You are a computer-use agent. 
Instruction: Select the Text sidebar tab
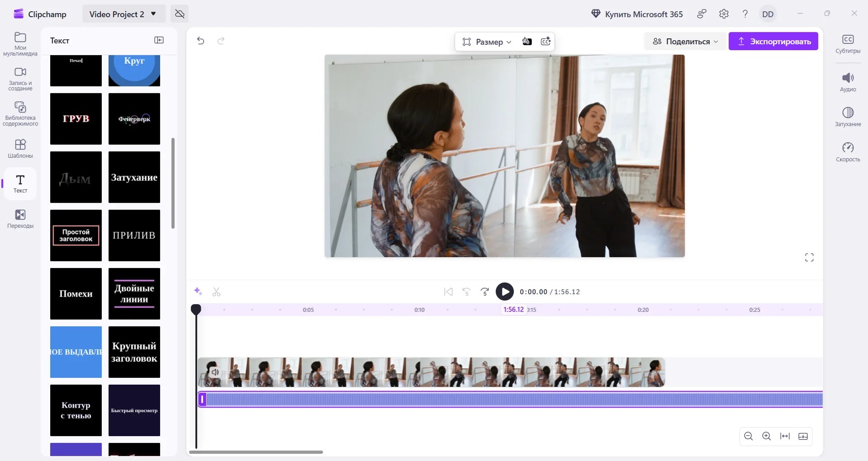(x=20, y=183)
